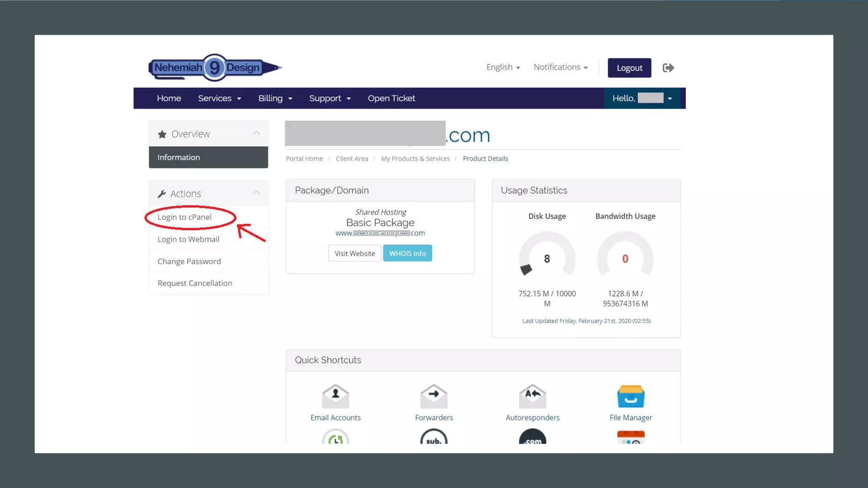Viewport: 868px width, 488px height.
Task: Click the Disk Usage gauge dial
Action: [547, 258]
